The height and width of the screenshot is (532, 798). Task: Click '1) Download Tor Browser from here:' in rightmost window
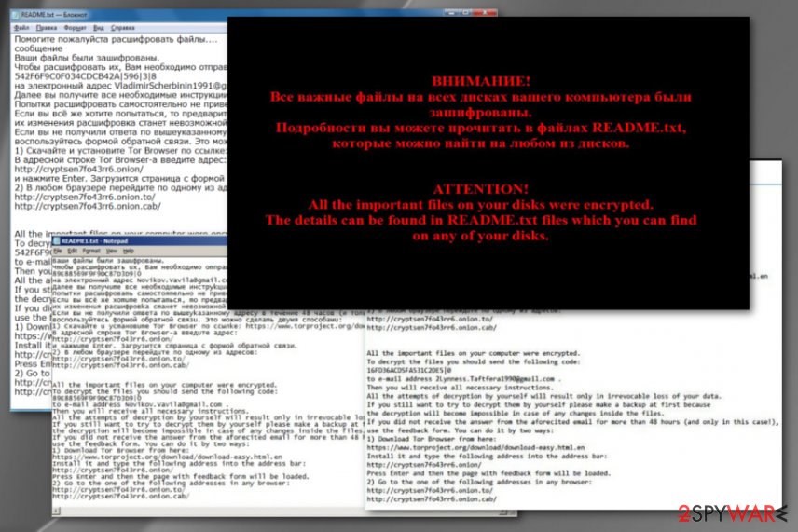click(x=431, y=439)
